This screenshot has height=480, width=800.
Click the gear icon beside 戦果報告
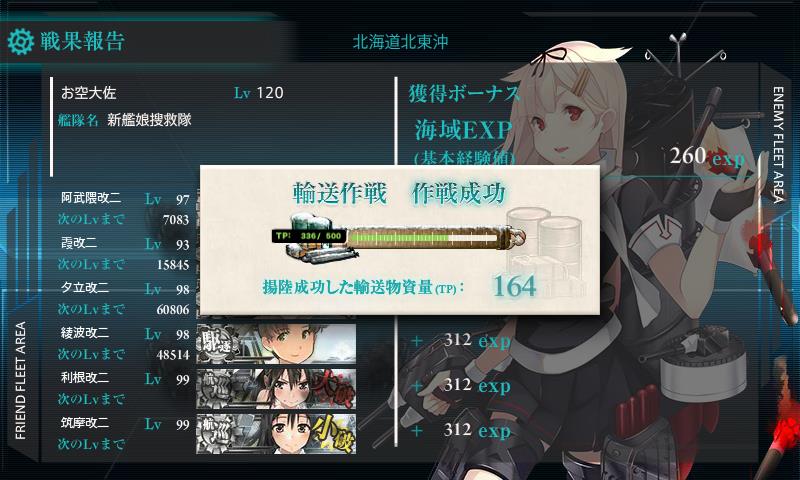click(x=21, y=42)
